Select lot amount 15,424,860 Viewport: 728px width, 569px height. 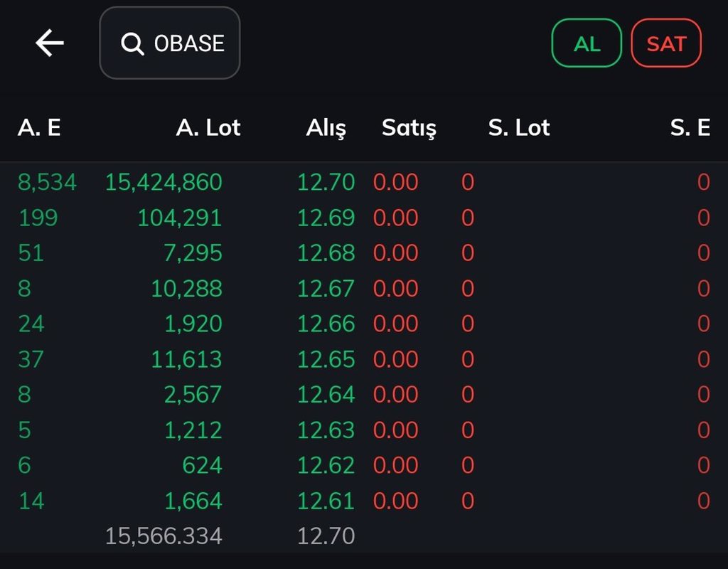164,182
